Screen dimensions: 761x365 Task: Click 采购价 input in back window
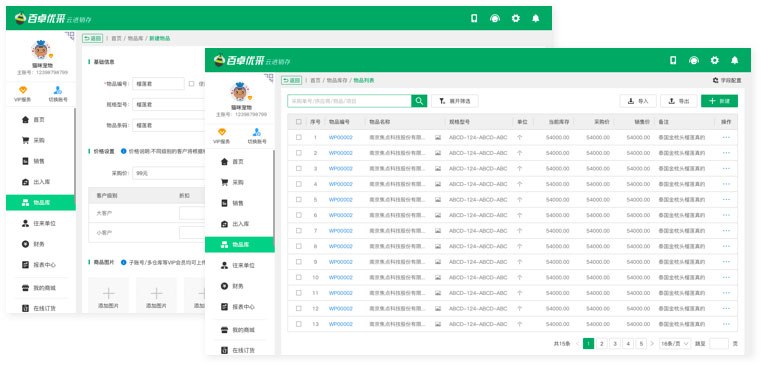pos(167,173)
